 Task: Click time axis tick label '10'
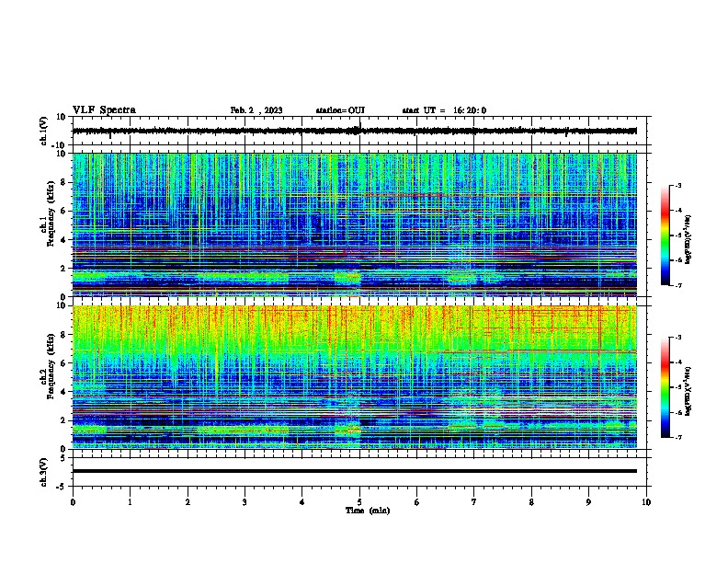[646, 501]
